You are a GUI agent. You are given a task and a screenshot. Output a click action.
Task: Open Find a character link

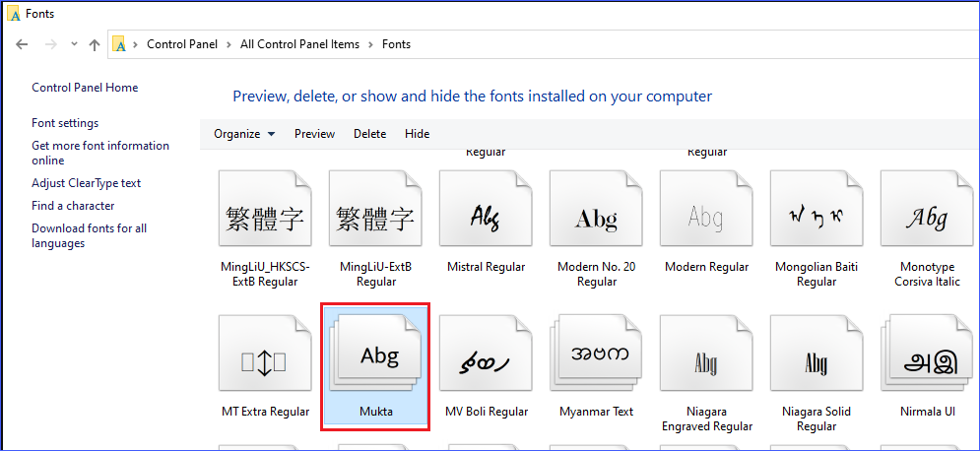pyautogui.click(x=73, y=206)
